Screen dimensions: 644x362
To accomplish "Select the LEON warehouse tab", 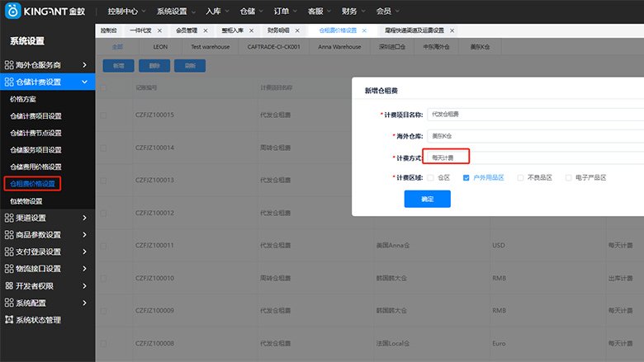I will [160, 47].
